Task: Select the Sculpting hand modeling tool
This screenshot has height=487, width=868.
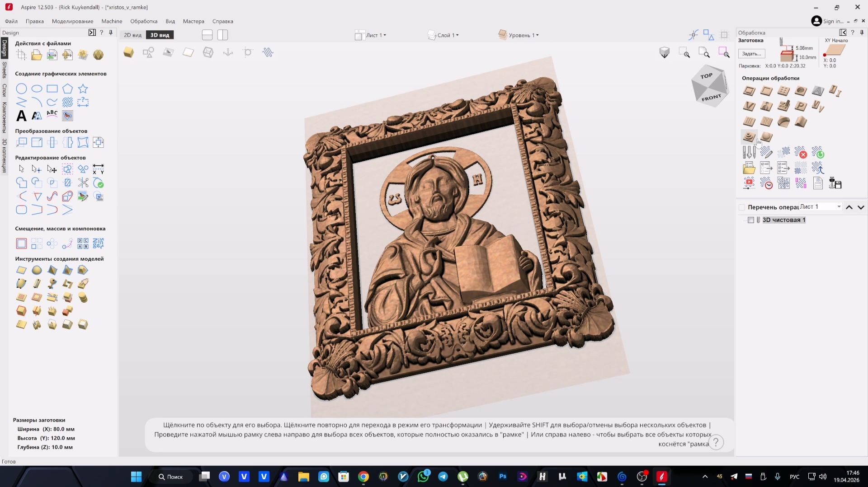Action: [83, 284]
